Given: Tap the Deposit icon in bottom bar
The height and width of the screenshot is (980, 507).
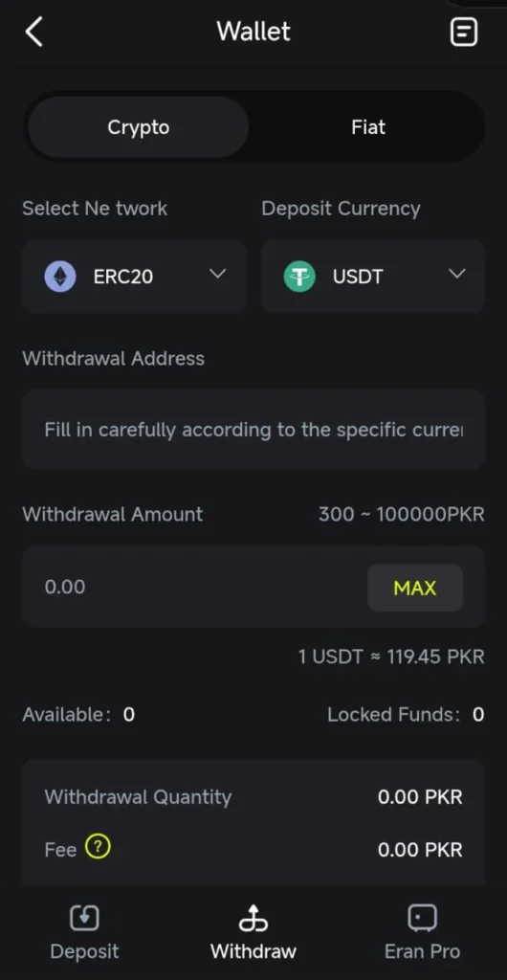Looking at the screenshot, I should 84,918.
